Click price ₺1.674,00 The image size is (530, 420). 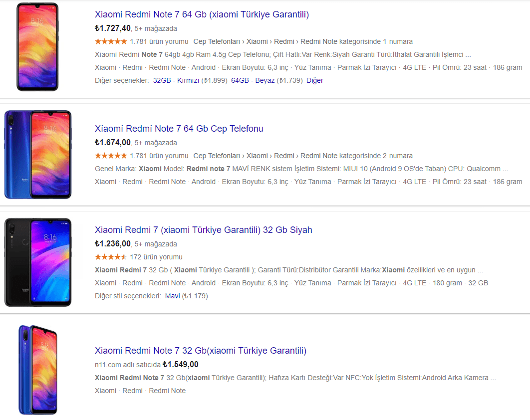(x=113, y=143)
